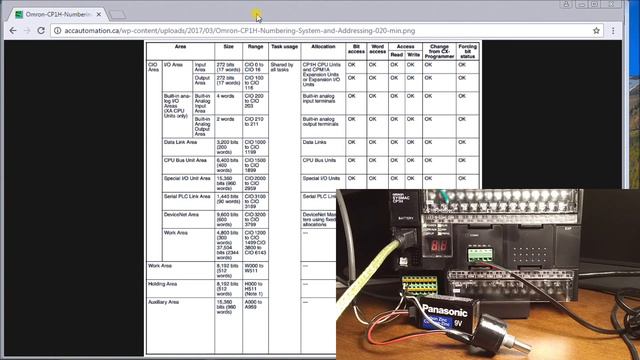Viewport: 640px width, 360px height.
Task: View site information icon in address bar
Action: click(58, 31)
